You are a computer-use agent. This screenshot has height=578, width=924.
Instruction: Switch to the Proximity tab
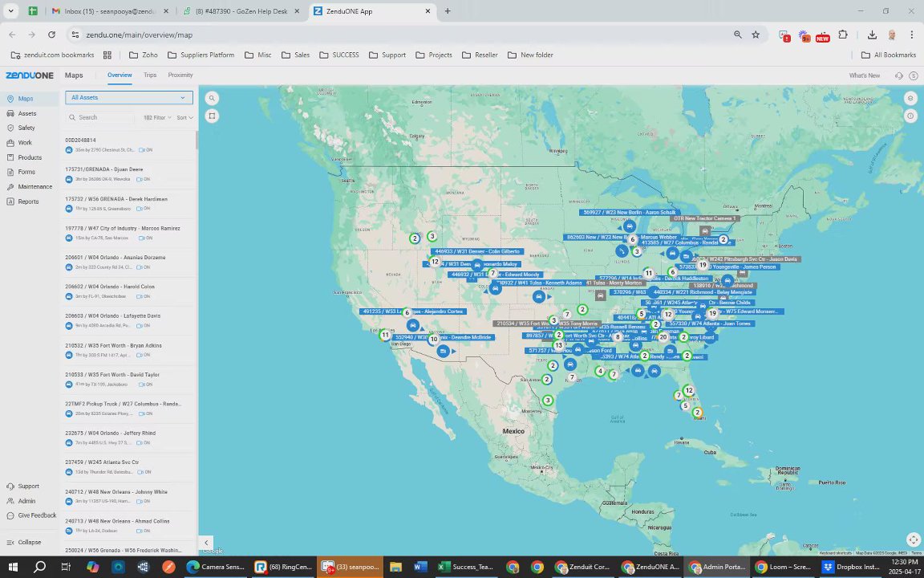(180, 75)
